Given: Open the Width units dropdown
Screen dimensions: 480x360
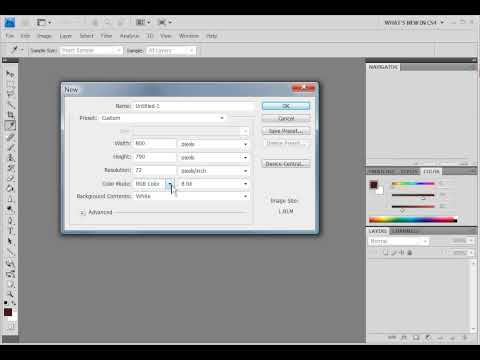Looking at the screenshot, I should coord(214,144).
